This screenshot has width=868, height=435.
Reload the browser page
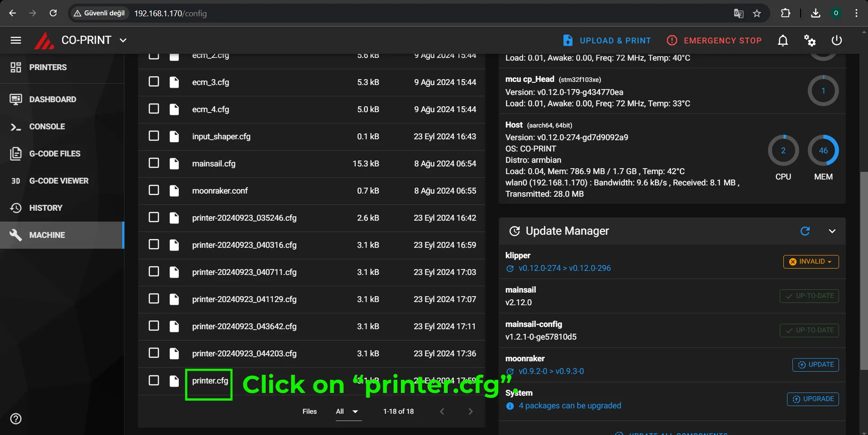click(x=53, y=13)
